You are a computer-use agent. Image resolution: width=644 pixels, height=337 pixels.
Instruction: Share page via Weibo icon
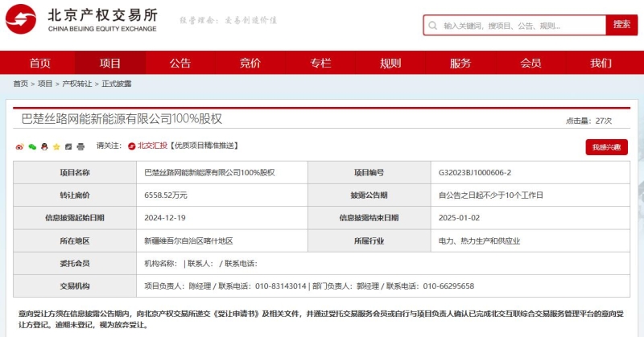[x=19, y=146]
